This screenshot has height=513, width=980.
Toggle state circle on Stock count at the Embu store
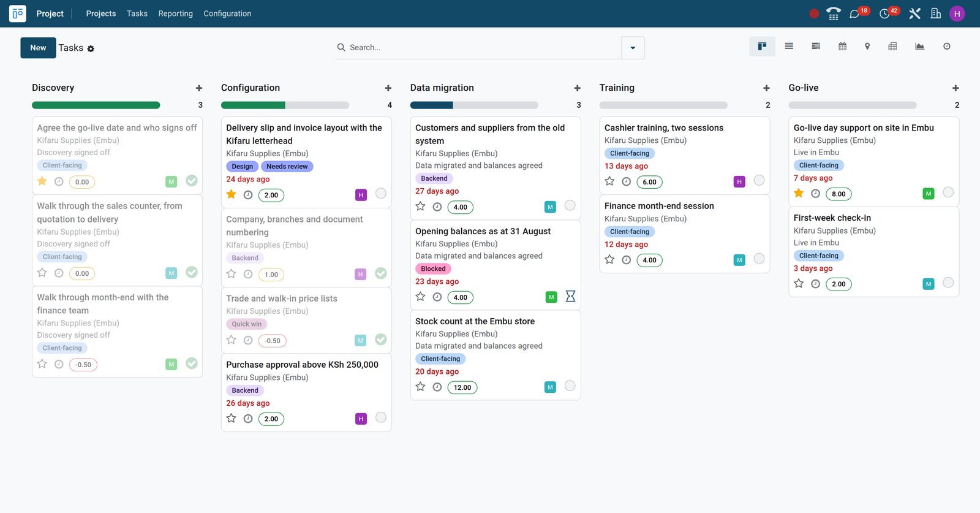click(x=570, y=386)
